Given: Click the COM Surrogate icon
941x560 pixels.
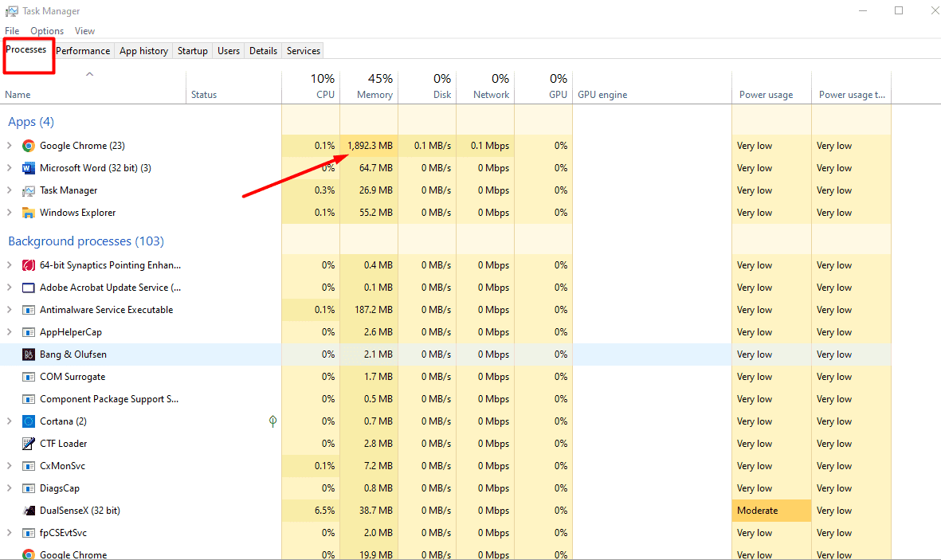Looking at the screenshot, I should [x=29, y=376].
